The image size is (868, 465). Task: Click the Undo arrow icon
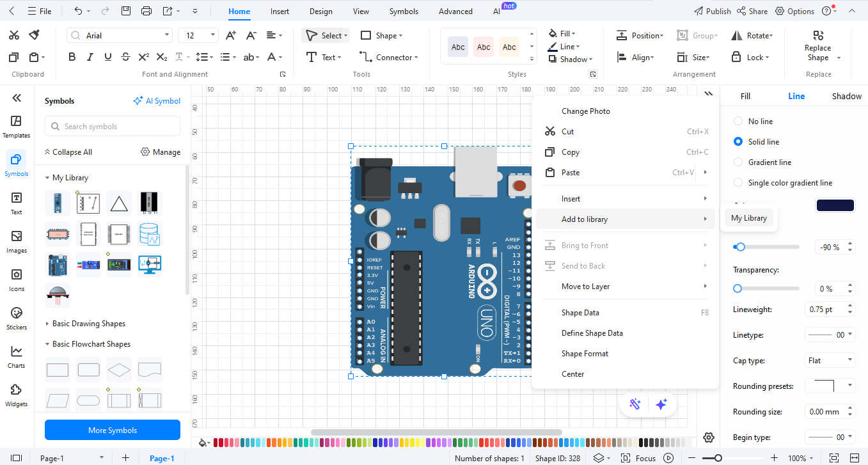[78, 11]
